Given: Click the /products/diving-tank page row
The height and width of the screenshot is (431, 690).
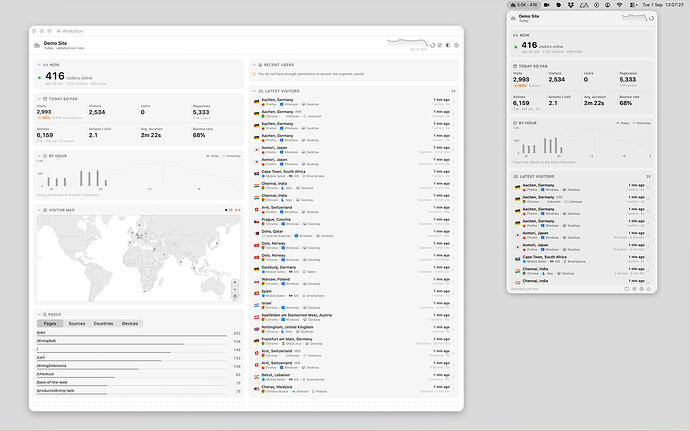Looking at the screenshot, I should [139, 391].
